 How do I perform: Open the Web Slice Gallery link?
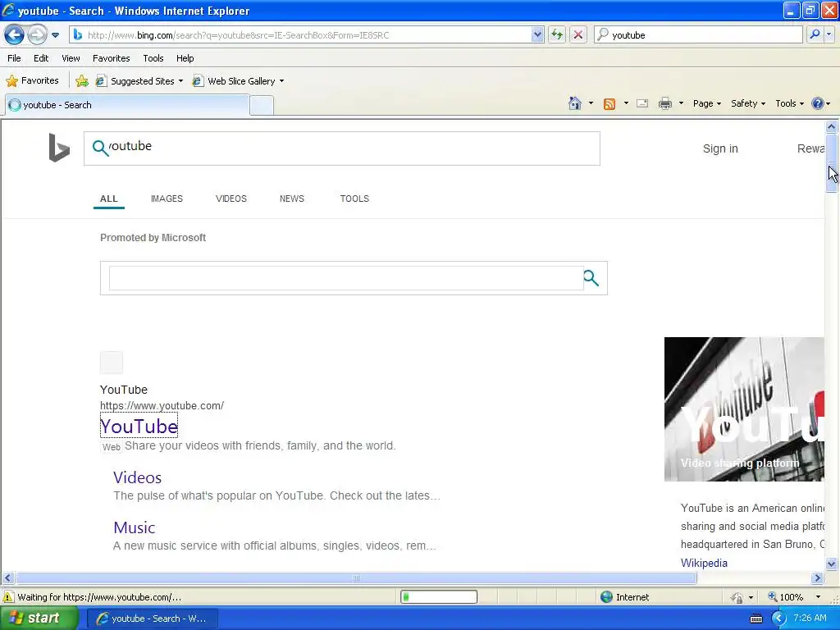tap(235, 81)
